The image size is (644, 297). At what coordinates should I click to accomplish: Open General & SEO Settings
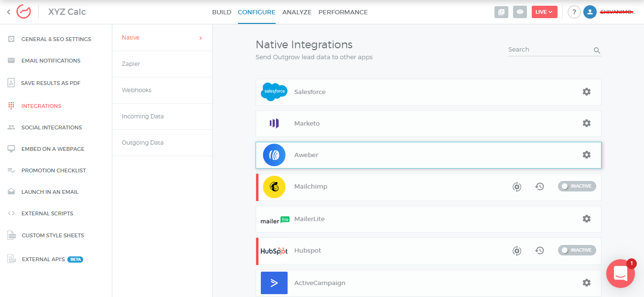(56, 39)
